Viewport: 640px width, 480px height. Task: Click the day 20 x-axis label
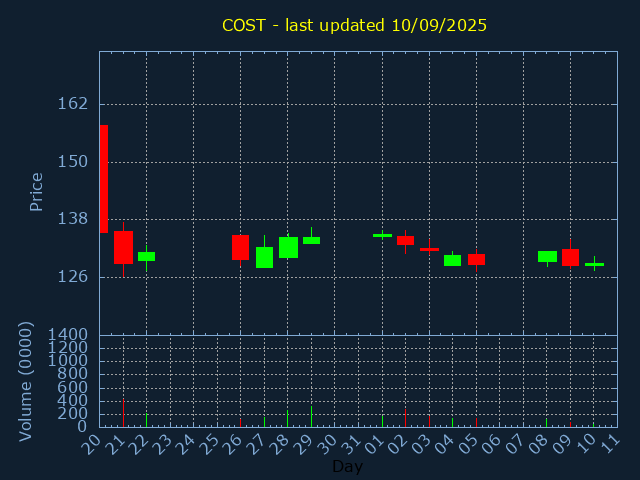(91, 444)
